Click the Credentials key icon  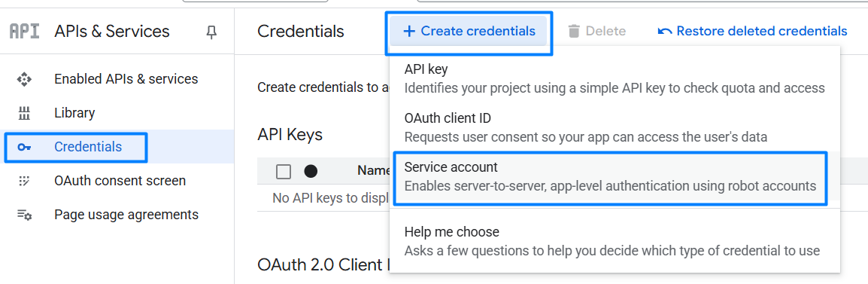24,147
